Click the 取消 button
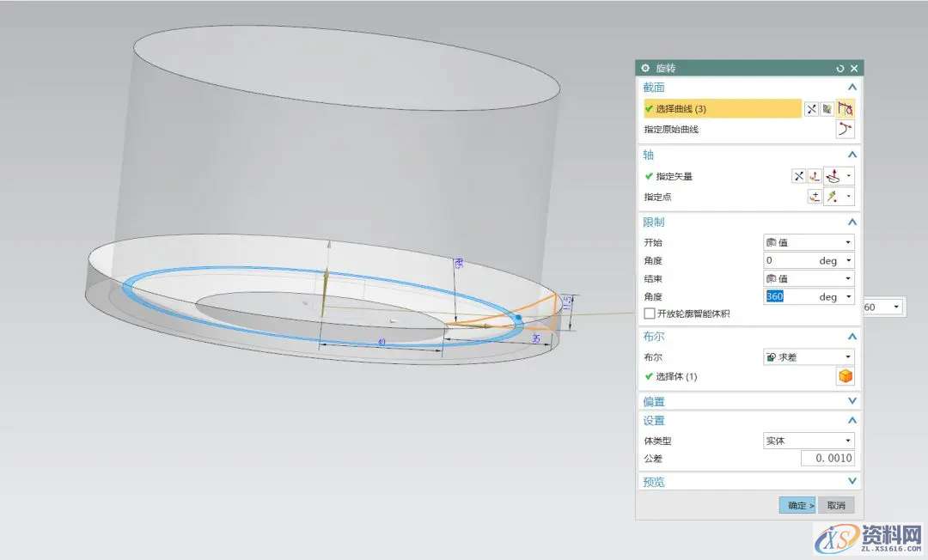928x560 pixels. [x=835, y=505]
